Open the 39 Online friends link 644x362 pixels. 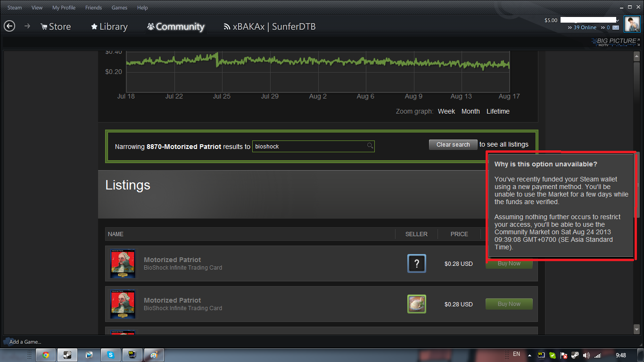pos(585,28)
